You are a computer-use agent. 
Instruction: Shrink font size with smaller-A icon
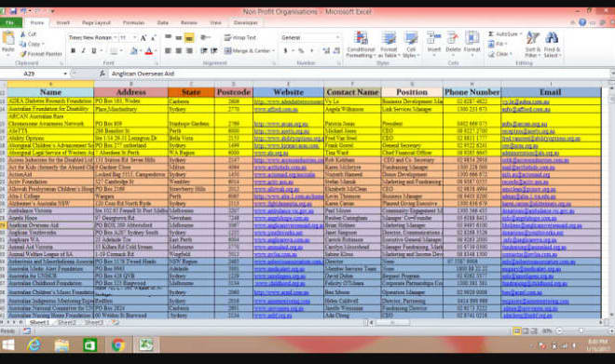coord(154,37)
